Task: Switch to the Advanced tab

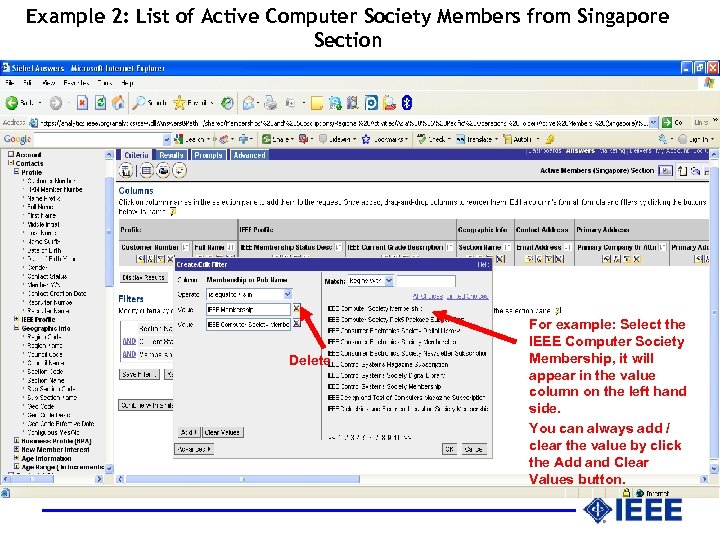Action: [x=249, y=155]
